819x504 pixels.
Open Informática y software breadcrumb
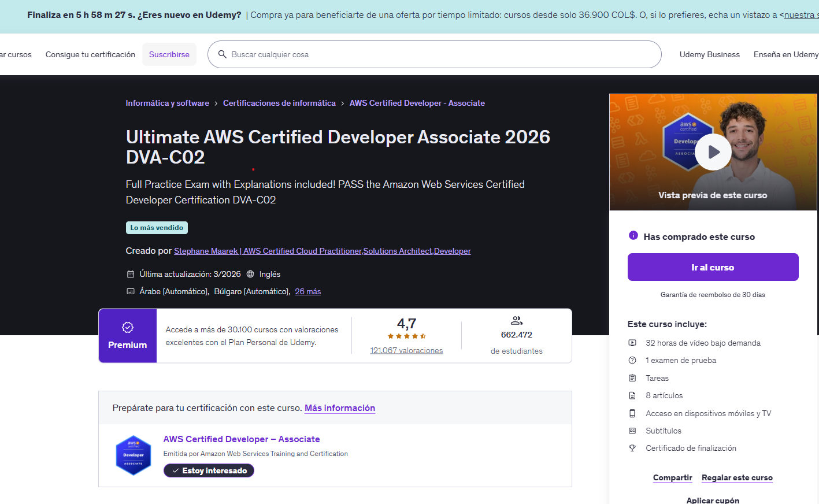click(168, 103)
